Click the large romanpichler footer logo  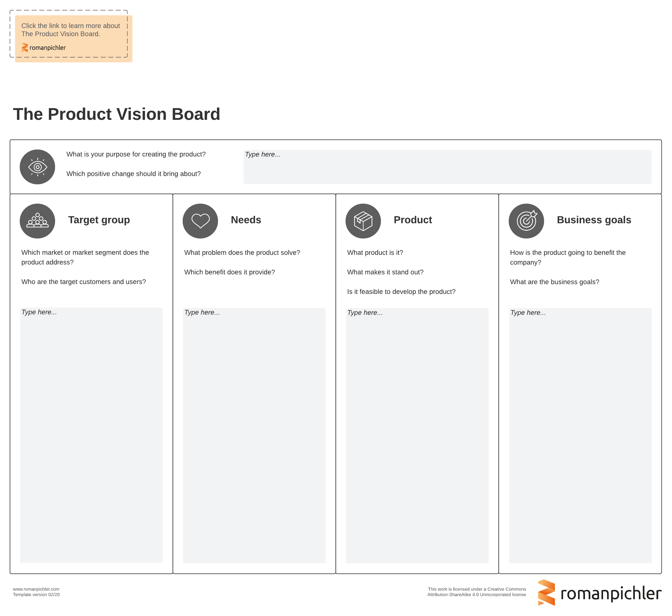point(599,594)
